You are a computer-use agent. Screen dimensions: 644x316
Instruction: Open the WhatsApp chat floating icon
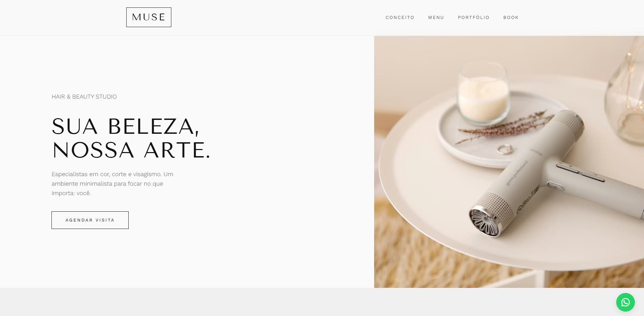pos(625,302)
